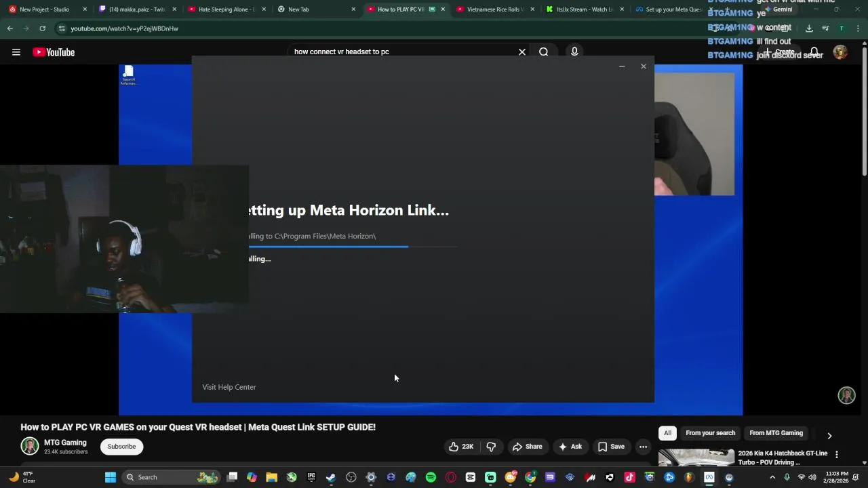Open the Meta Horizon taskbar icon

709,477
